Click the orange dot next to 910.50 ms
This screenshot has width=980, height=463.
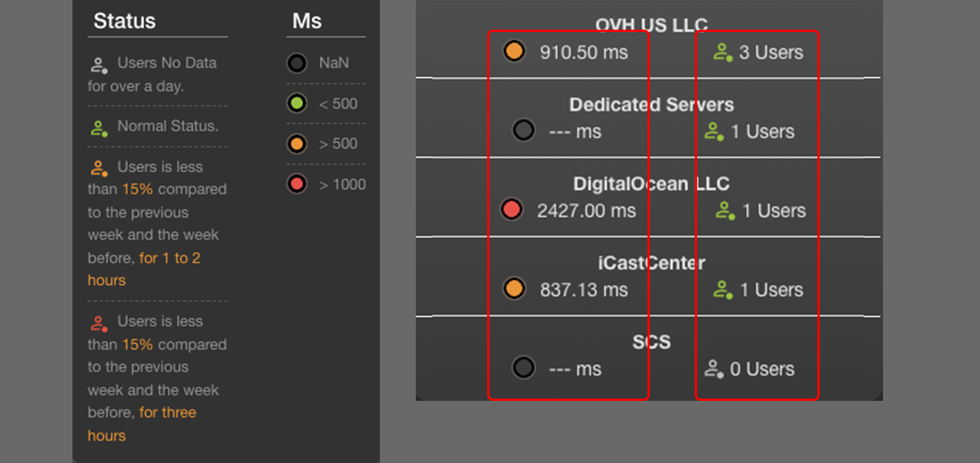tap(514, 51)
